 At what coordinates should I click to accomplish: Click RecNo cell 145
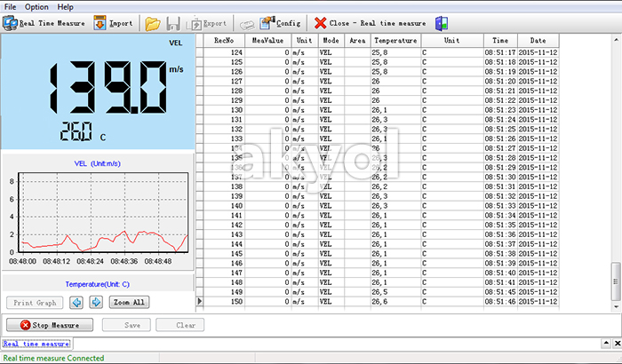[224, 254]
